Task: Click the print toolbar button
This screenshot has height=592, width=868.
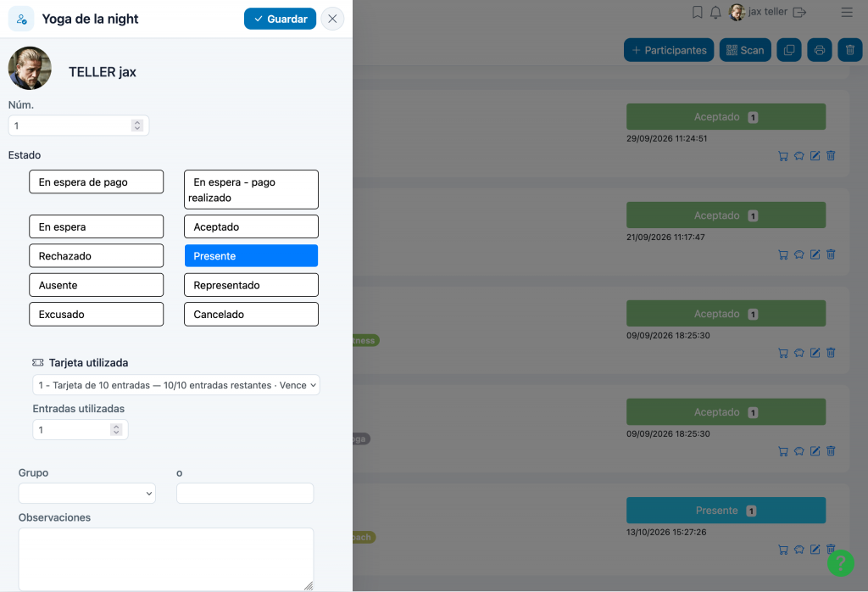Action: pos(820,50)
